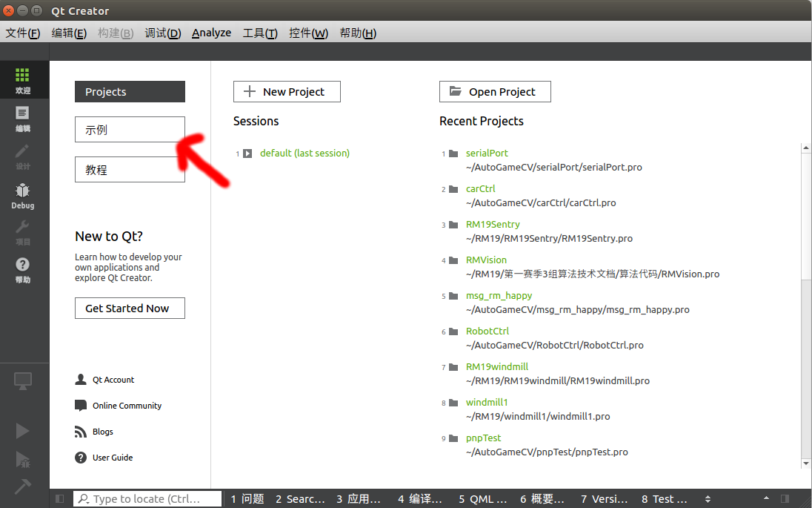
Task: Open the output panes selector arrows
Action: (x=708, y=499)
